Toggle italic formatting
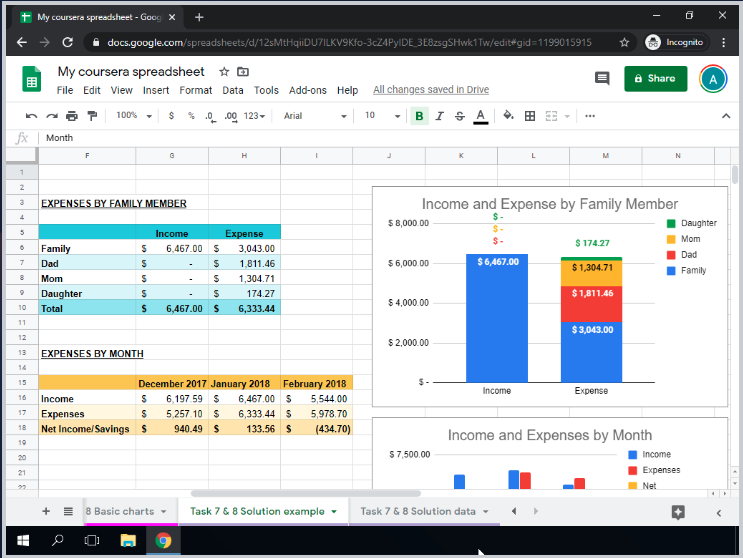 click(440, 116)
